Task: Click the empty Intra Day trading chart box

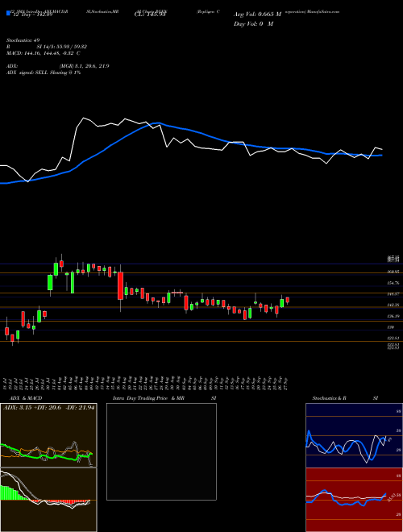Action: pos(161,451)
